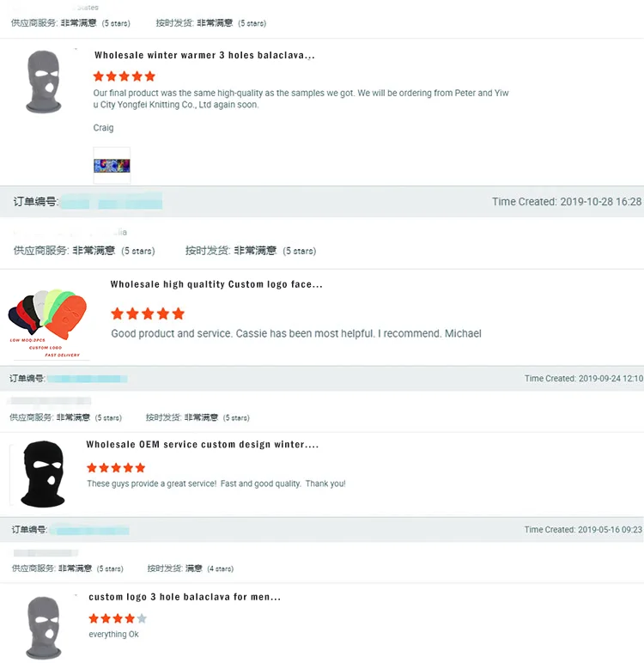This screenshot has height=663, width=644.
Task: Open 'Wholesale OEM service custom design winter' title
Action: (x=202, y=444)
